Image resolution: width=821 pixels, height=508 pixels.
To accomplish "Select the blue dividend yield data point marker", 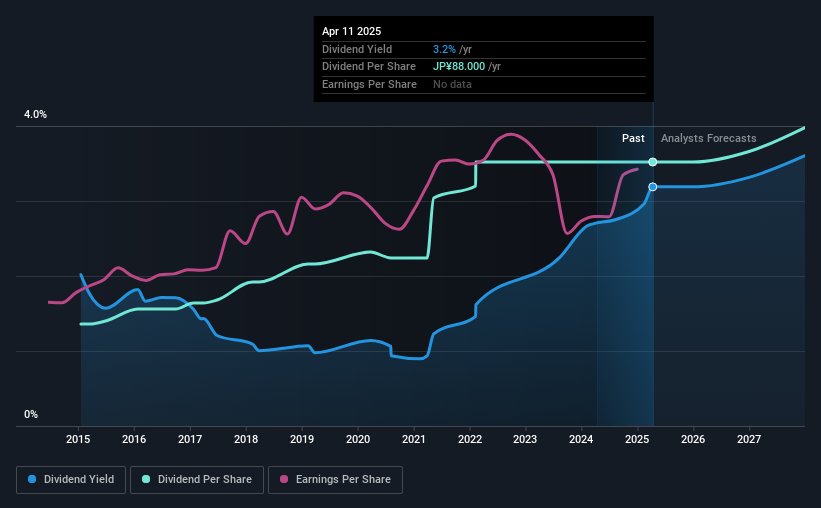I will pyautogui.click(x=652, y=187).
